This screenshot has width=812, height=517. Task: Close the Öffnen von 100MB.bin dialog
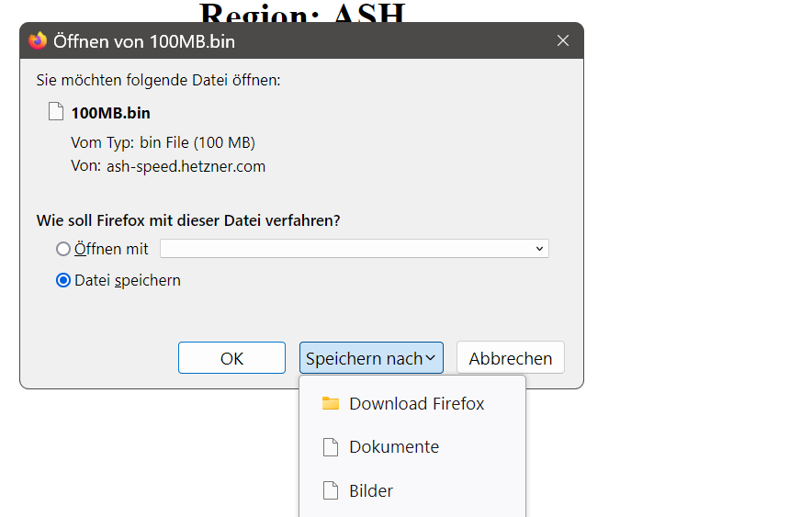(563, 40)
